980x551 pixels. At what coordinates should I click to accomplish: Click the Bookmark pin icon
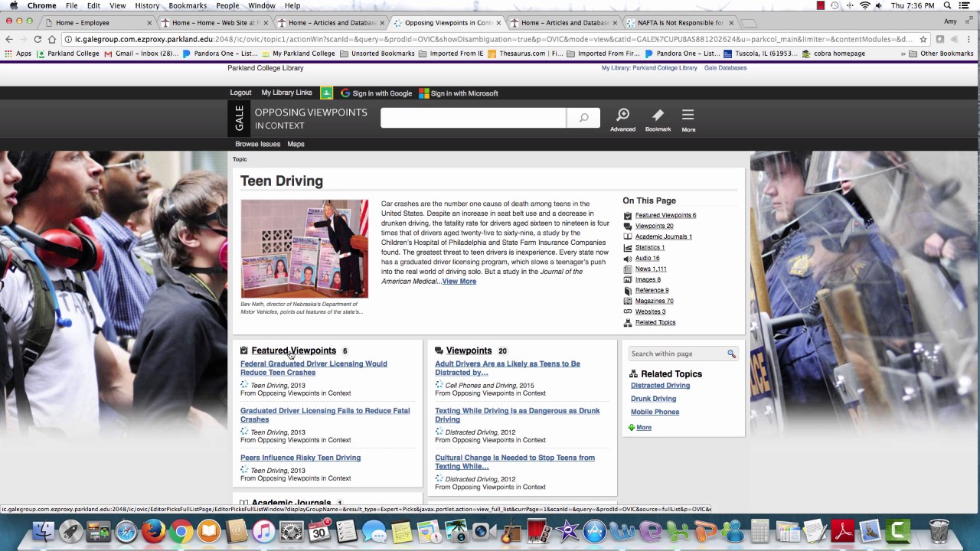coord(658,115)
